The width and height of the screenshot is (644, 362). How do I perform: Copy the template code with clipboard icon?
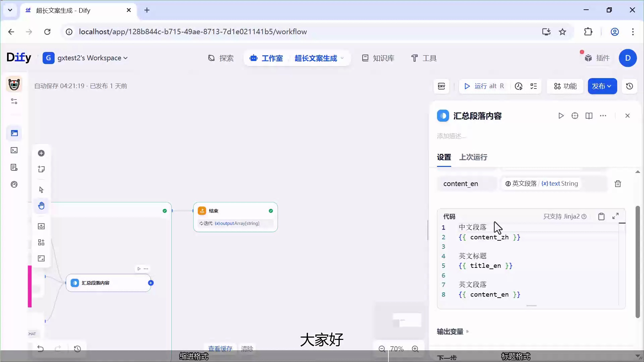click(601, 217)
